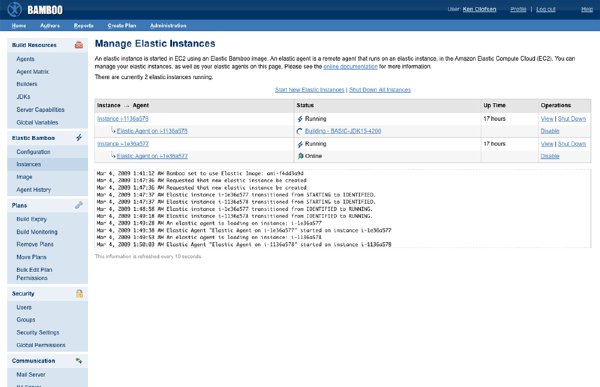Image resolution: width=600 pixels, height=387 pixels.
Task: Open Server Capabilities
Action: pyautogui.click(x=40, y=109)
